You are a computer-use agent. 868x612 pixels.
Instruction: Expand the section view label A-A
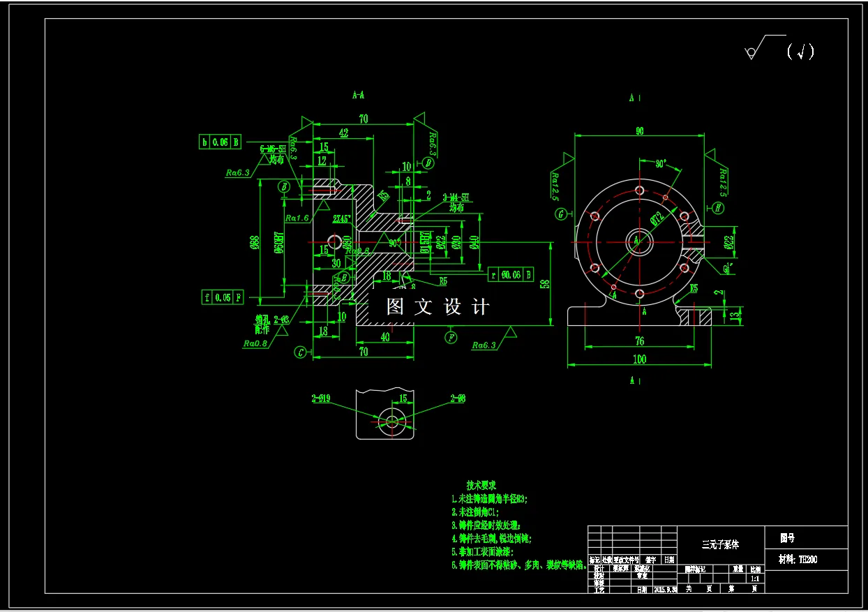point(358,96)
